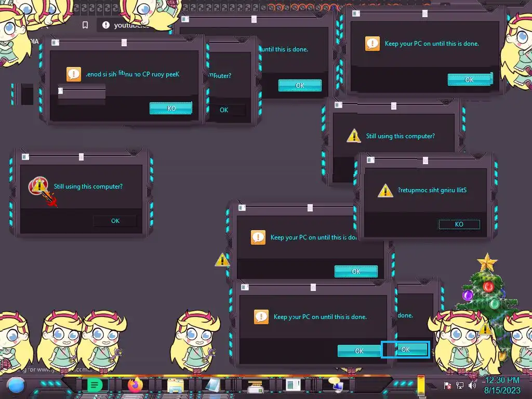Open the document window taskbar icon
This screenshot has height=399, width=532.
[293, 385]
